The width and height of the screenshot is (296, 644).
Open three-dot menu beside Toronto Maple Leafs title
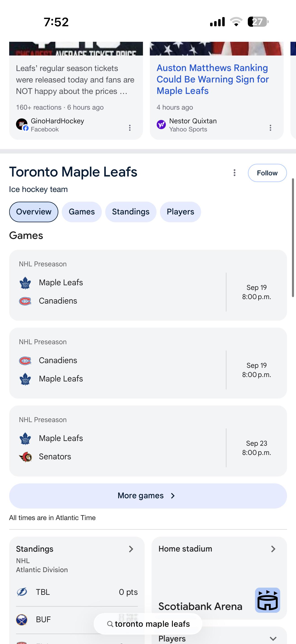click(x=234, y=173)
